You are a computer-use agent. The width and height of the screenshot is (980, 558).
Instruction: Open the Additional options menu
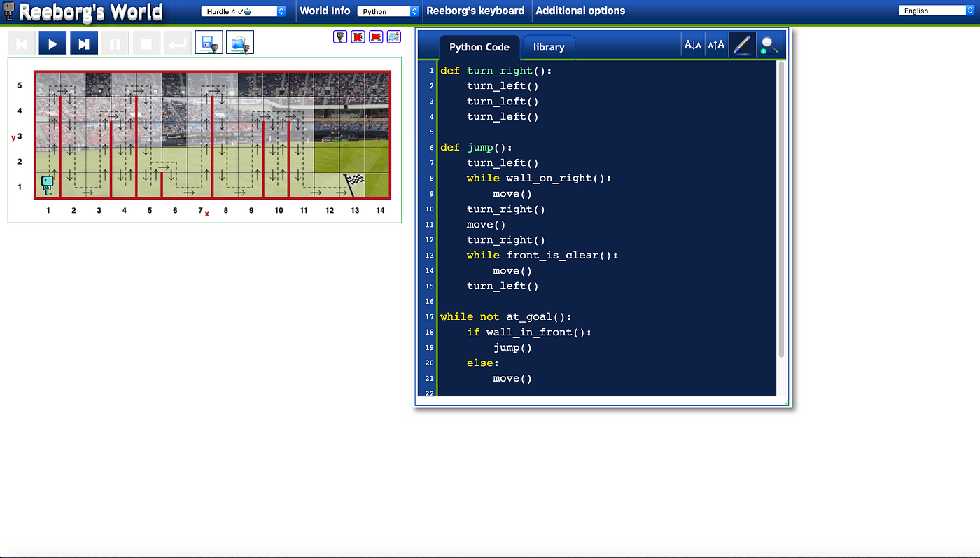click(582, 11)
